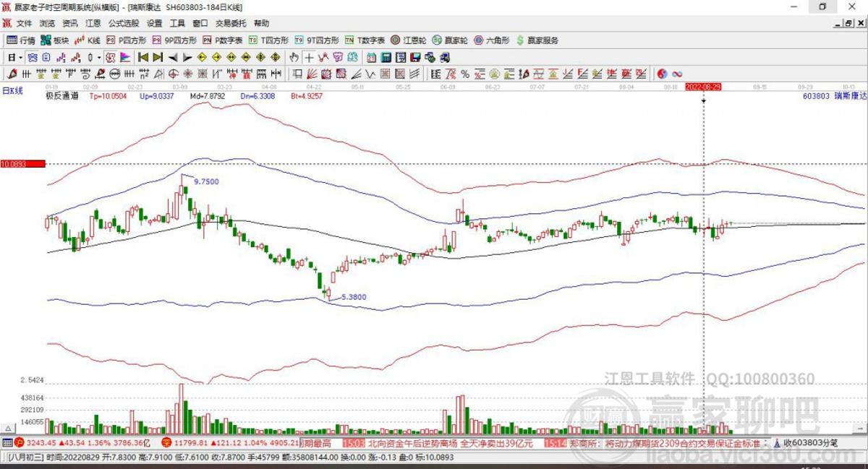Switch to K线 chart view
Image resolution: width=868 pixels, height=469 pixels.
pyautogui.click(x=88, y=40)
